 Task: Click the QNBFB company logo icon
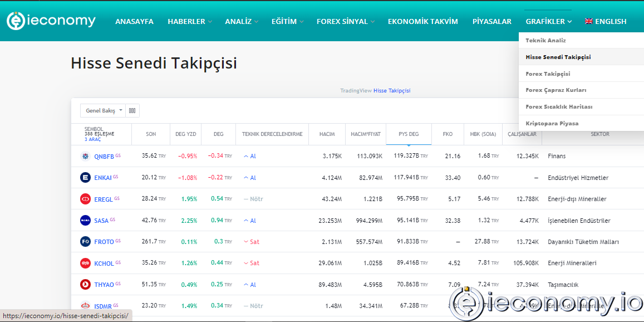[x=85, y=156]
